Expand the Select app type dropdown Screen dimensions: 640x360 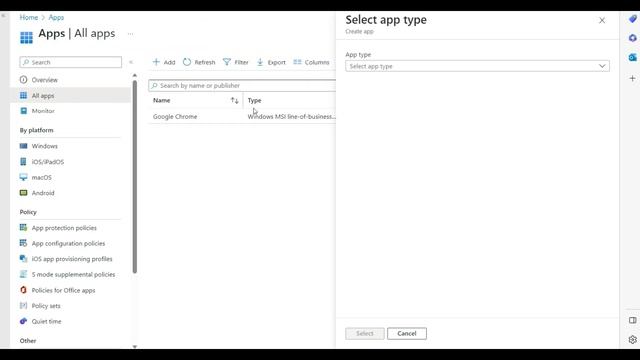(x=477, y=66)
